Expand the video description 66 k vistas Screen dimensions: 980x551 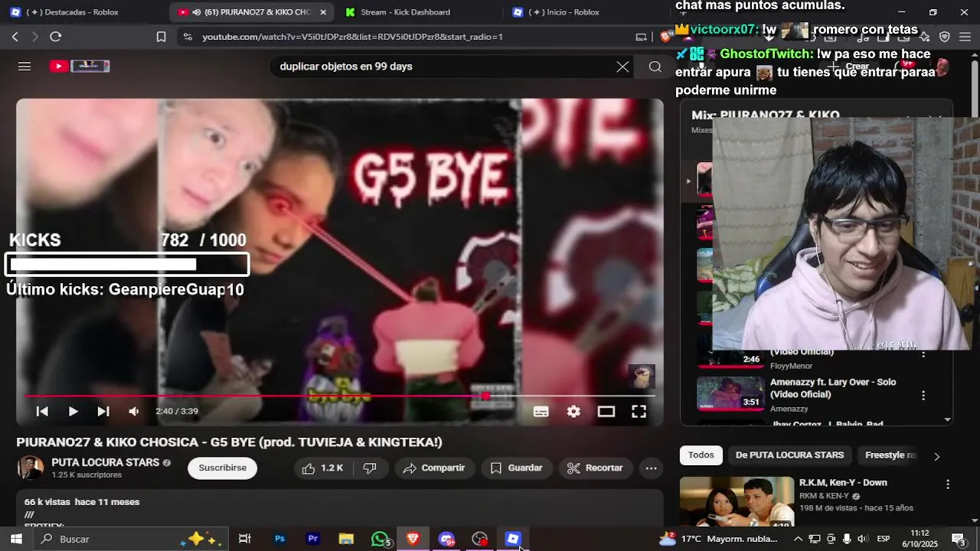[340, 509]
